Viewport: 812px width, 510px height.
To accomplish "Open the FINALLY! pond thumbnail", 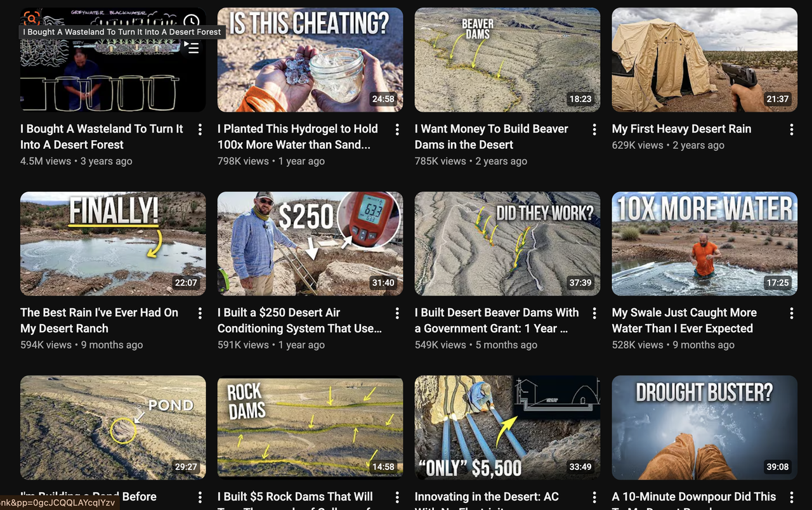I will (113, 244).
